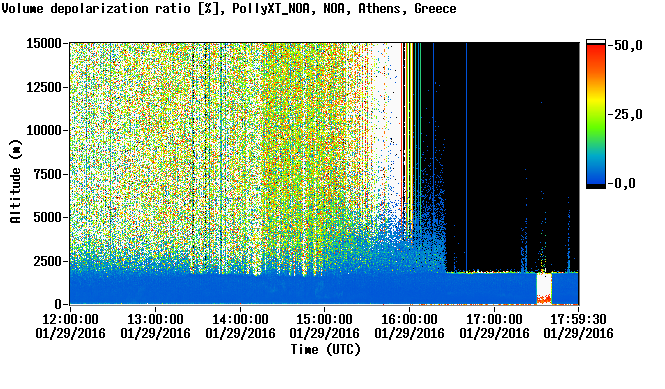Click the 15:00:00 time axis tick label
Viewport: 665px width, 389px height.
point(324,319)
